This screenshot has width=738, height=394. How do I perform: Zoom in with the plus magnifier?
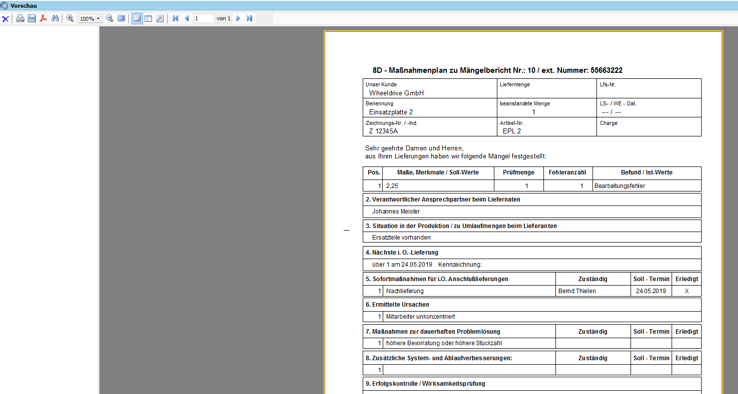[x=70, y=18]
